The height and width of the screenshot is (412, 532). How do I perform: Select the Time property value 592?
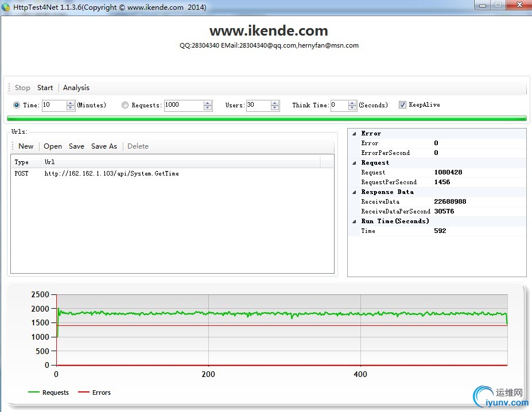440,231
